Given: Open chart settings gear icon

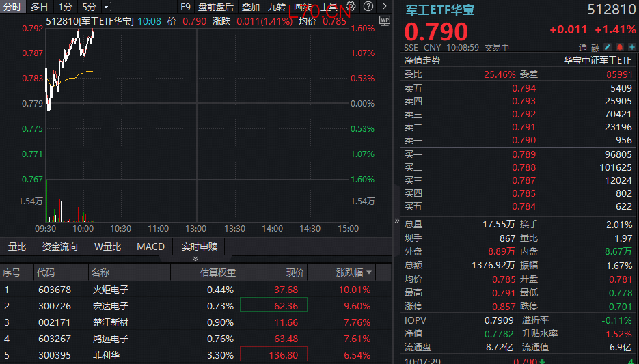Looking at the screenshot, I should 351,6.
